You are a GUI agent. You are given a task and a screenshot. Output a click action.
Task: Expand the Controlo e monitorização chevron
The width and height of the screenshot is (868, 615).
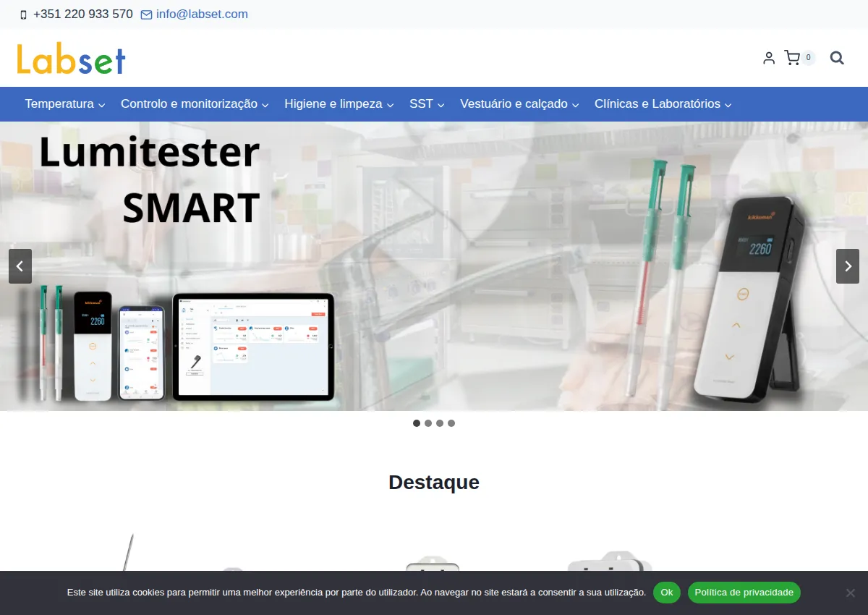pos(265,105)
